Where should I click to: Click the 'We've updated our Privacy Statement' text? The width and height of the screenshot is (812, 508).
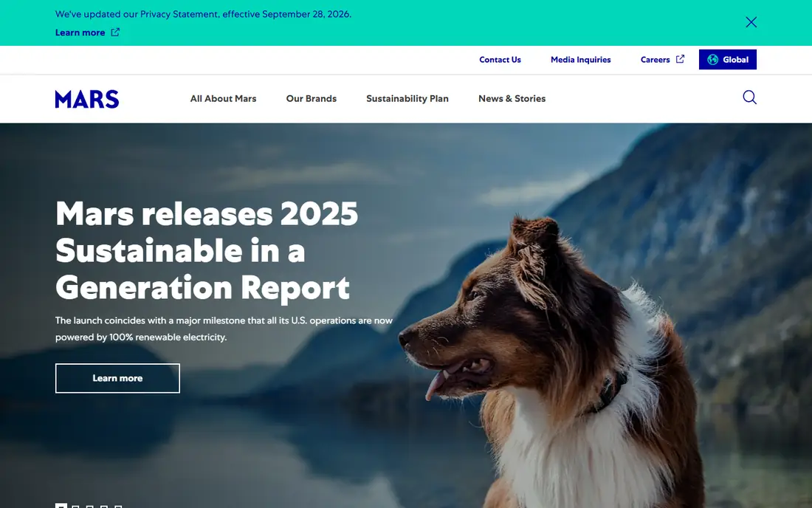(x=203, y=14)
